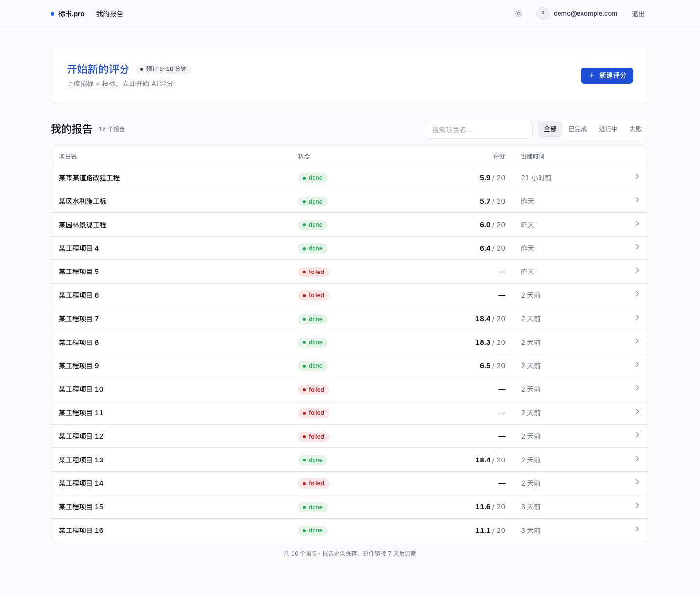Click the project name 某区水利施工标
Viewport: 700px width, 597px height.
83,201
